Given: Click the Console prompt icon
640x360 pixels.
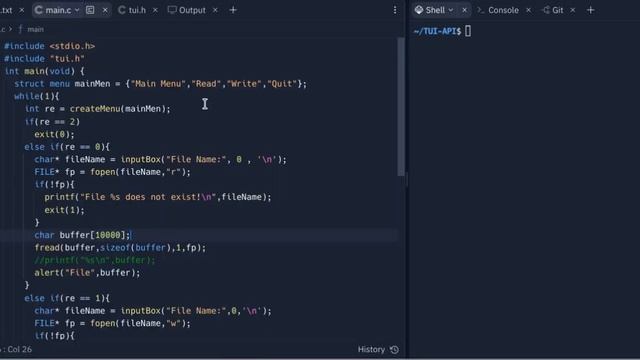Looking at the screenshot, I should point(481,10).
